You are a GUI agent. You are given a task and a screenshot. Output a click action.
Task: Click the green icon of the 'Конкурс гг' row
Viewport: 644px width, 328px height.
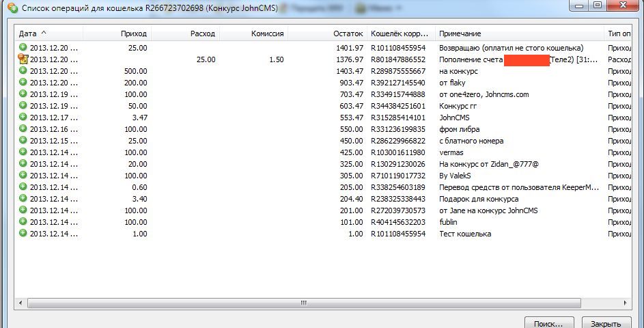(23, 105)
